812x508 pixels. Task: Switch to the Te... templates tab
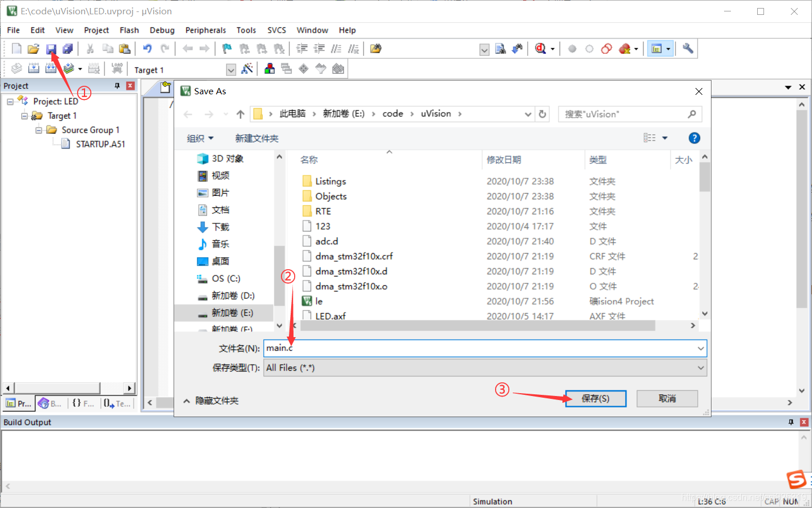point(118,403)
